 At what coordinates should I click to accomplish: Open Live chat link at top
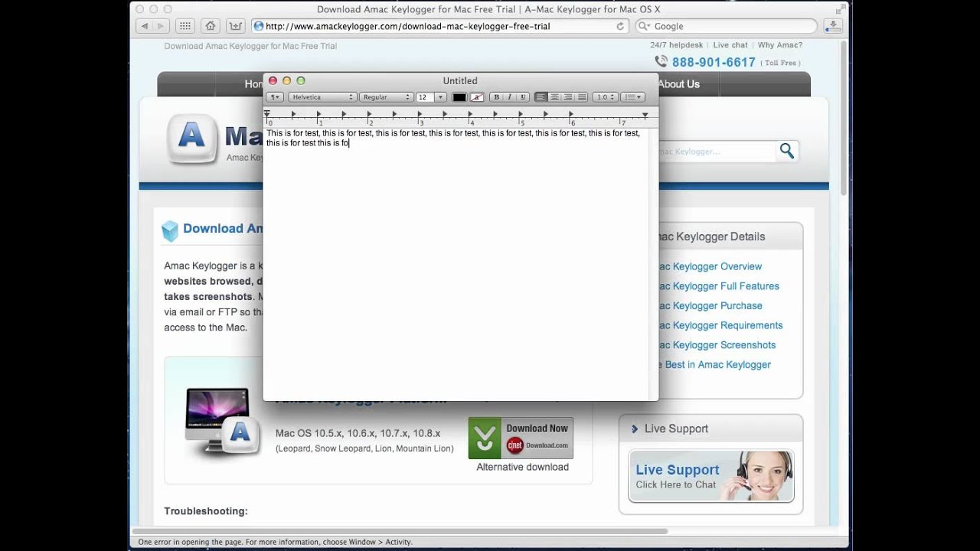[730, 45]
